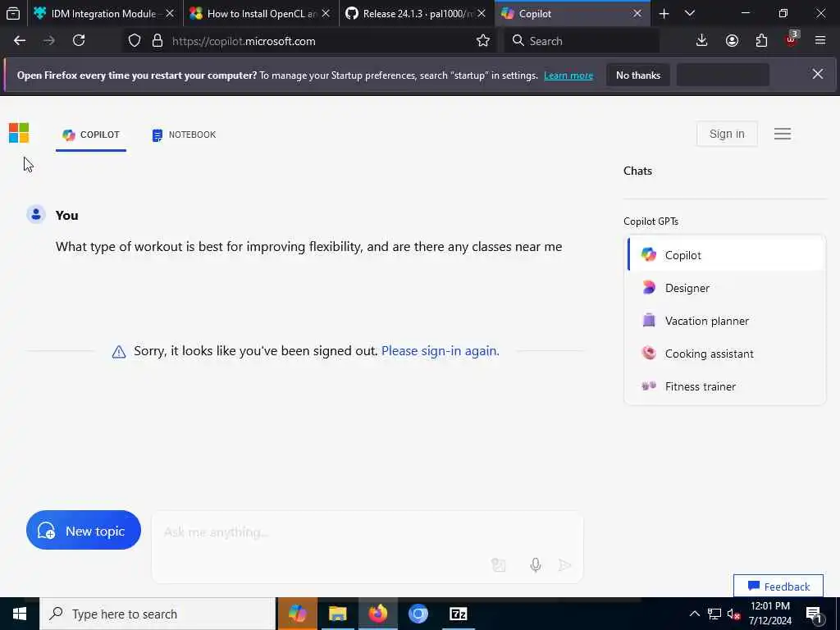Open the Extensions puzzle icon
The height and width of the screenshot is (630, 840).
click(x=761, y=41)
